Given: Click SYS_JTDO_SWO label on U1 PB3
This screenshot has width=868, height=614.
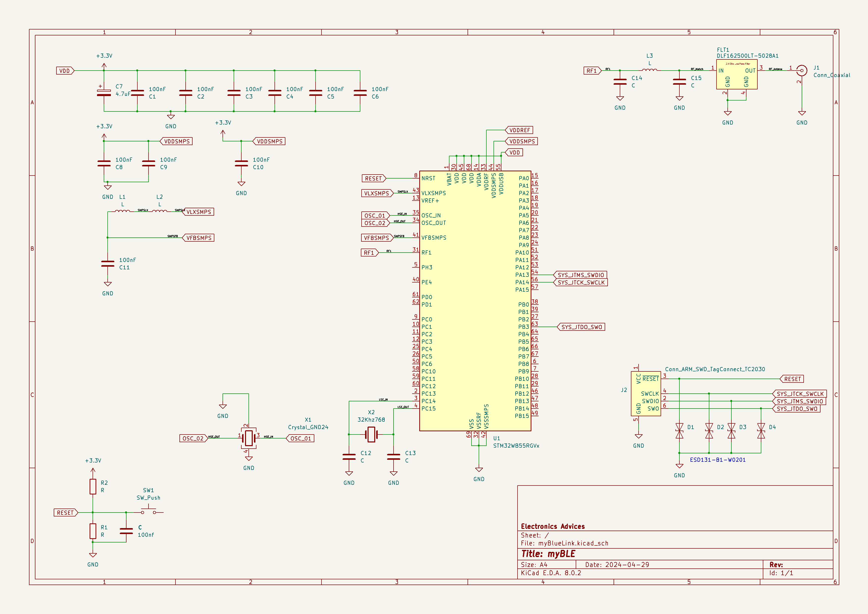Looking at the screenshot, I should click(581, 327).
